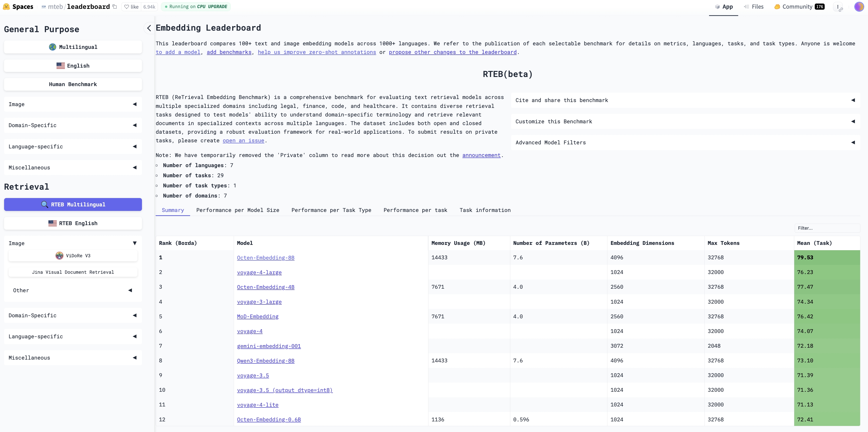
Task: Switch to Performance per Model Size tab
Action: pos(238,210)
